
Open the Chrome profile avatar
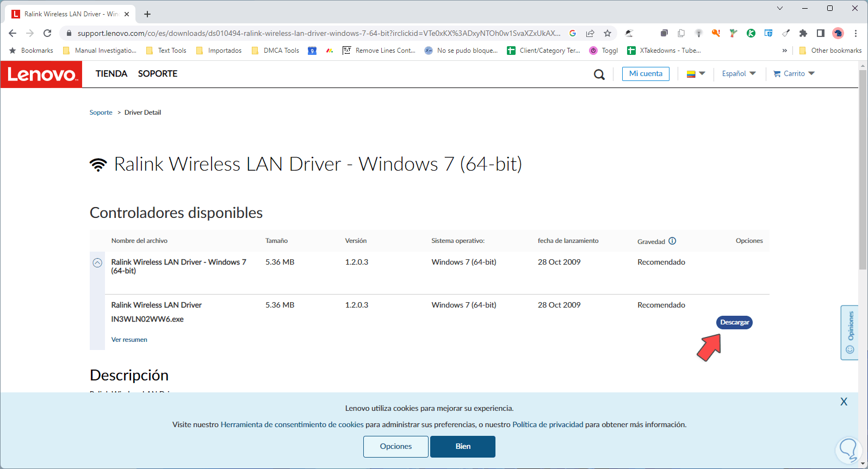838,33
